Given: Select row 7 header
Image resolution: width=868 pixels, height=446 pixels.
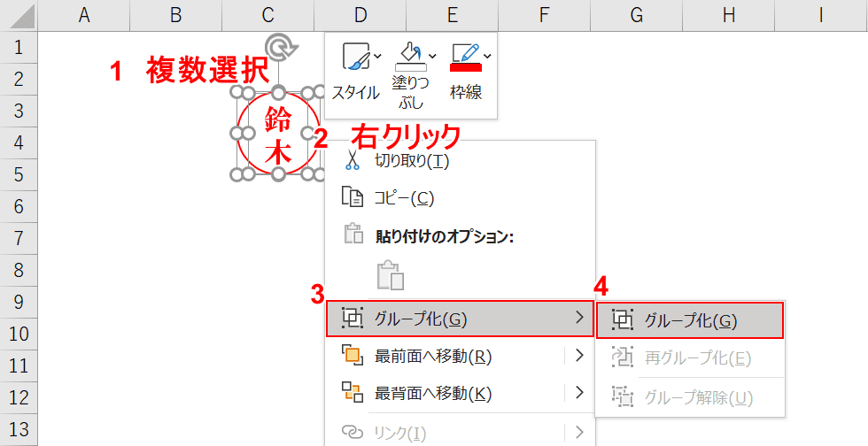Looking at the screenshot, I should (x=19, y=239).
